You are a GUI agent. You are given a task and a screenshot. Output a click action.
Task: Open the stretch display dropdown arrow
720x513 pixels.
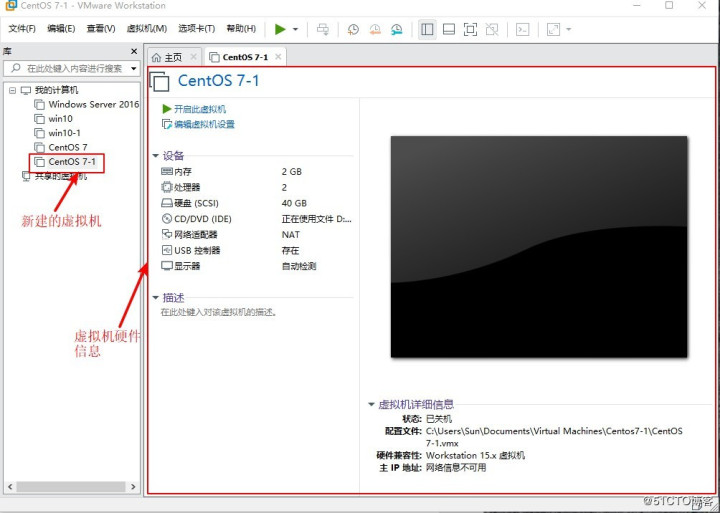click(568, 29)
